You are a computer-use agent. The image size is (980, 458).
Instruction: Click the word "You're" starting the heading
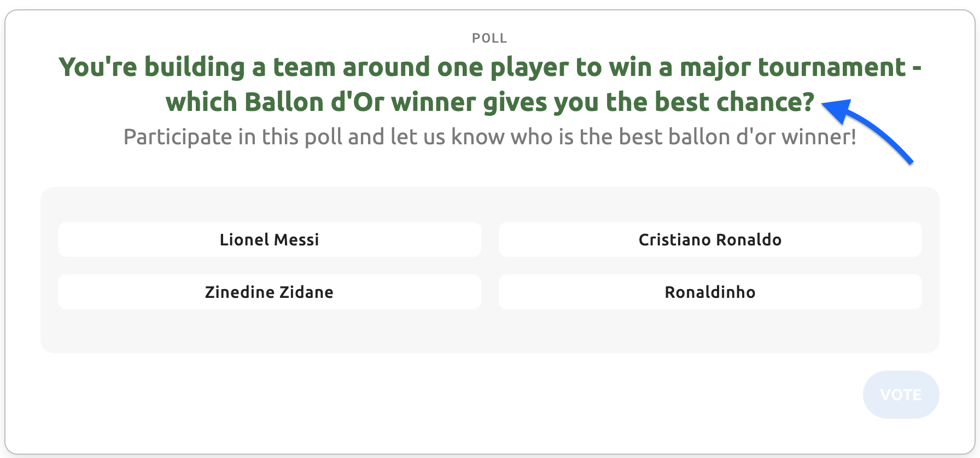(x=98, y=67)
